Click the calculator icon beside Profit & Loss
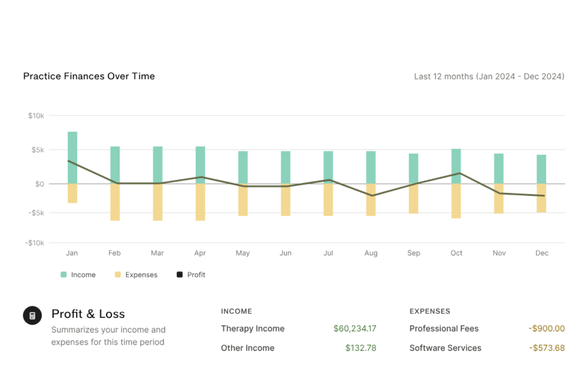588x392 pixels. pos(32,315)
